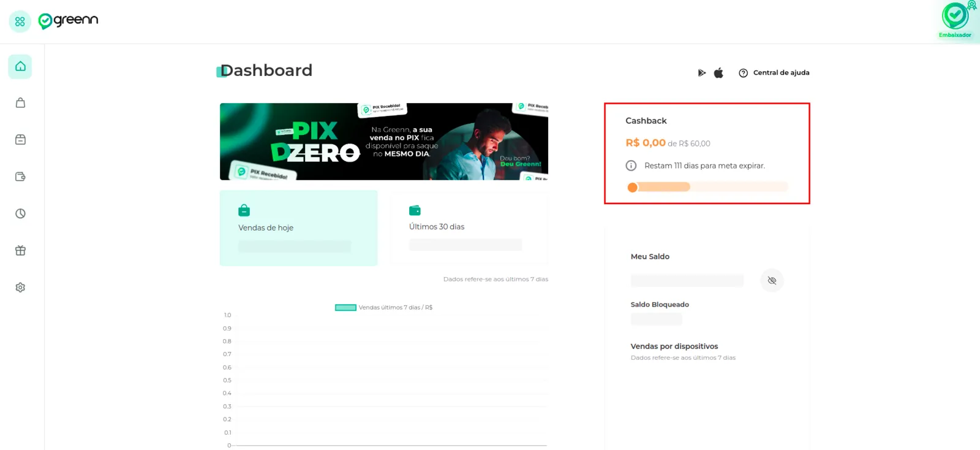Click the Embaixador badge icon
The image size is (980, 450).
click(x=956, y=20)
